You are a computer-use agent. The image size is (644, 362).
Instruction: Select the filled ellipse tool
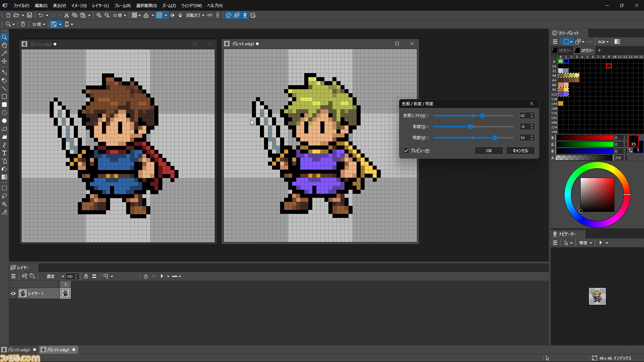coord(4,121)
